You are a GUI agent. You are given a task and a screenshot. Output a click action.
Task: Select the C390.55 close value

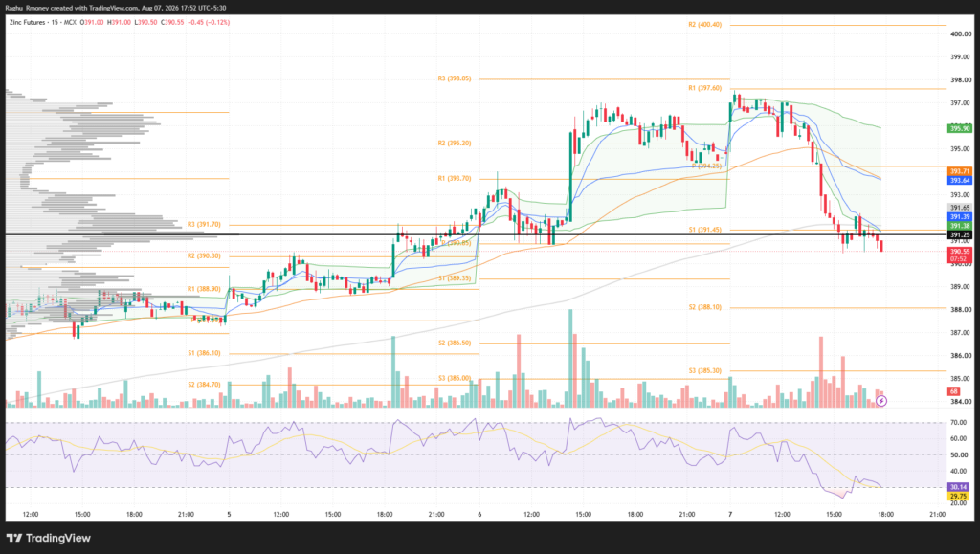point(172,22)
